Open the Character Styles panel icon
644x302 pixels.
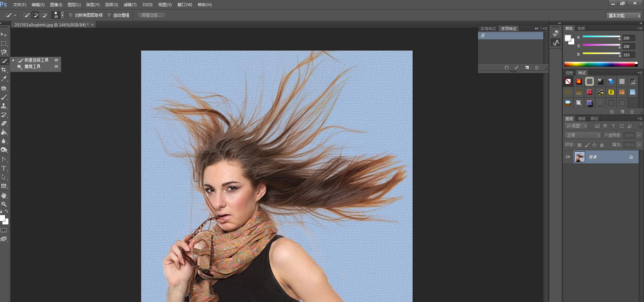pos(556,42)
